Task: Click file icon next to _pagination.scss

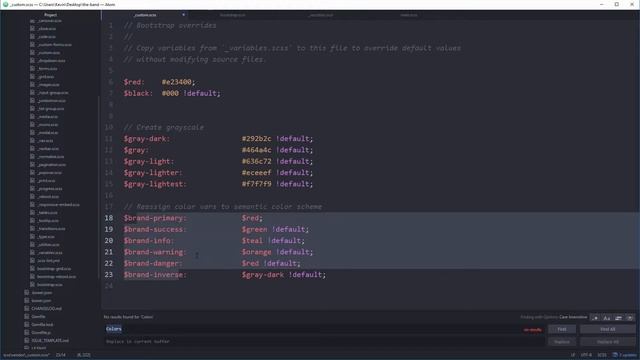Action: (x=33, y=164)
